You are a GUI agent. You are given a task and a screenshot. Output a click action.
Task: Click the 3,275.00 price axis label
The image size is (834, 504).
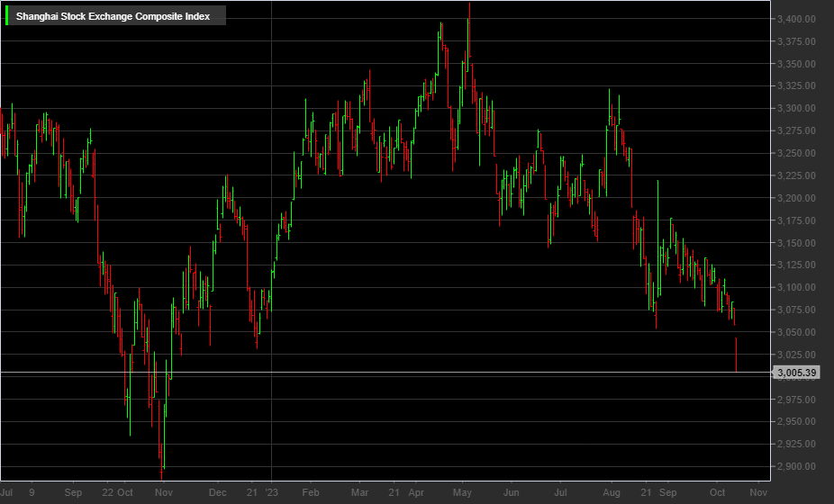click(796, 130)
